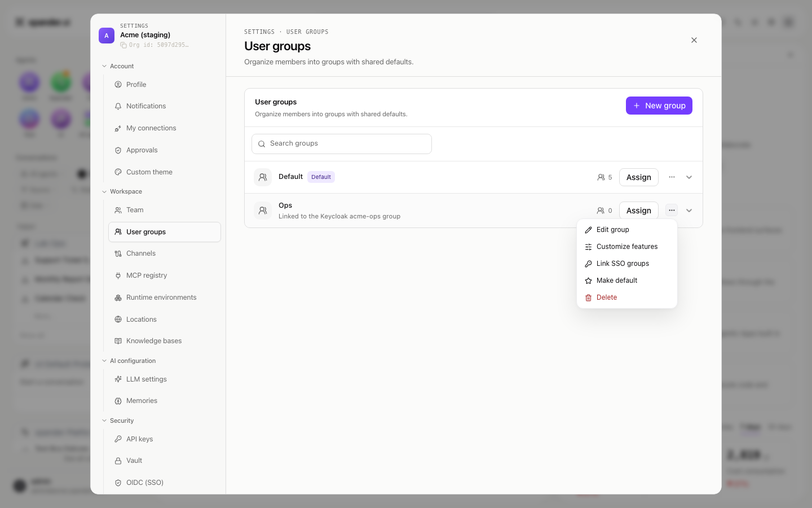The image size is (812, 508).
Task: Open Locations settings
Action: [x=165, y=319]
